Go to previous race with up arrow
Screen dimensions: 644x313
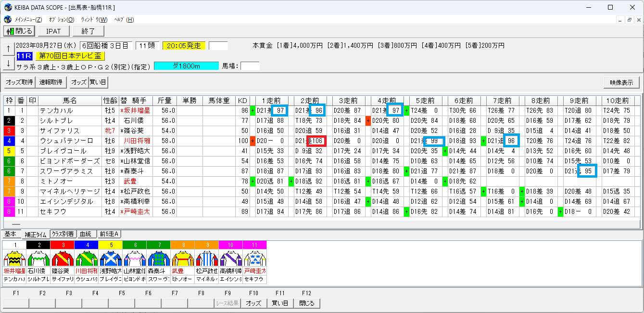(x=8, y=49)
